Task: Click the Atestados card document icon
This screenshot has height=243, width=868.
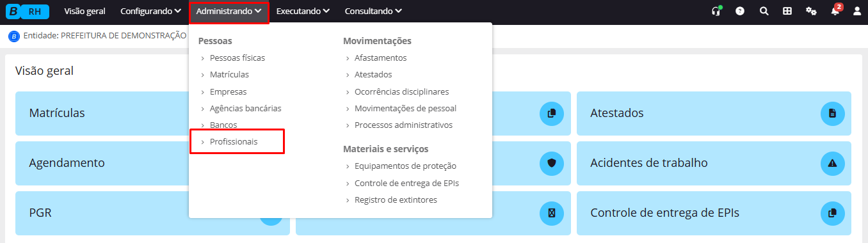Action: pos(832,113)
